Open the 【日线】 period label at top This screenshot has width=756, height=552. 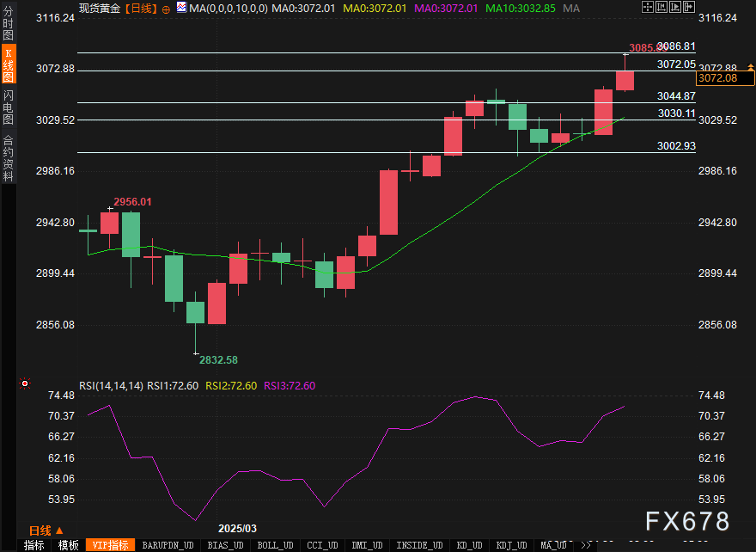coord(140,8)
